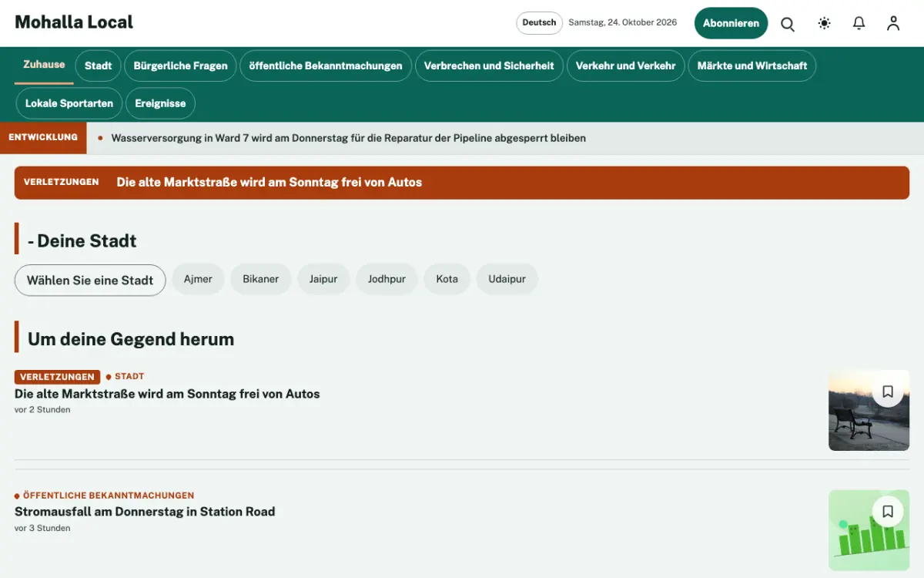Open the Deutsch language selector
This screenshot has width=924, height=578.
point(539,23)
